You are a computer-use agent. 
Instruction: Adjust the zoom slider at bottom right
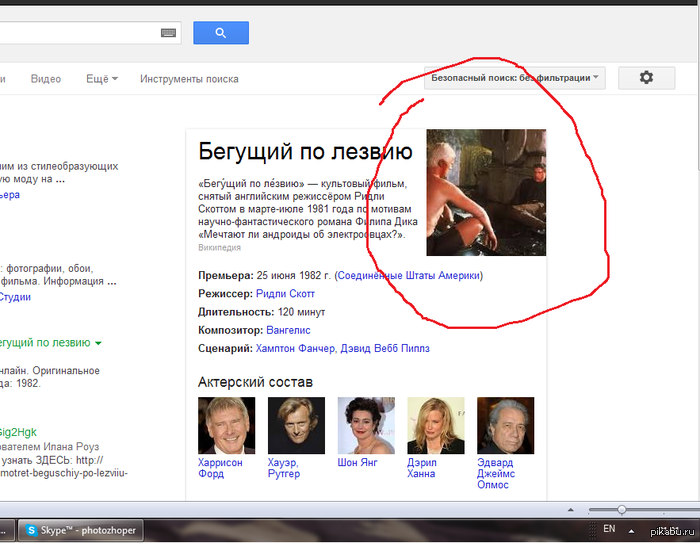point(621,510)
